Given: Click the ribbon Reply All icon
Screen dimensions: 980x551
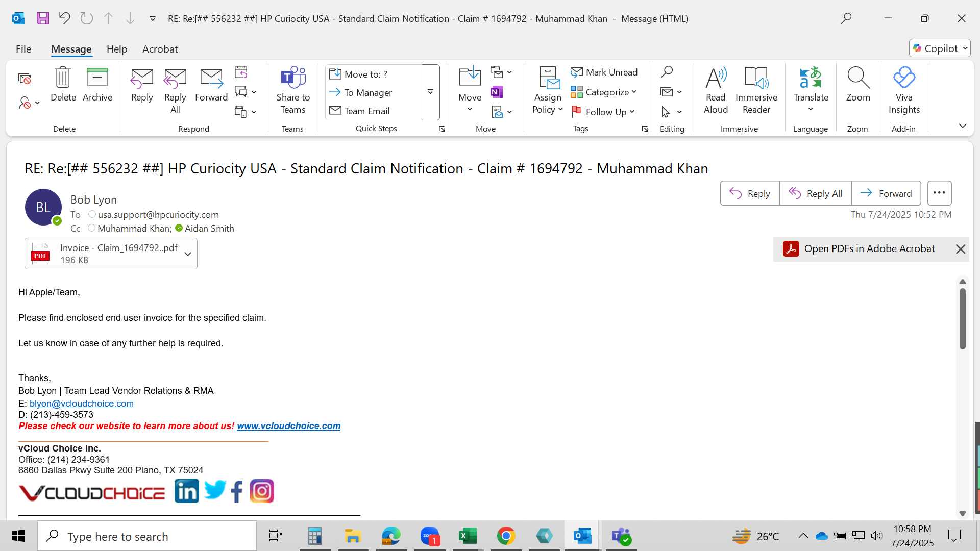Looking at the screenshot, I should (175, 91).
